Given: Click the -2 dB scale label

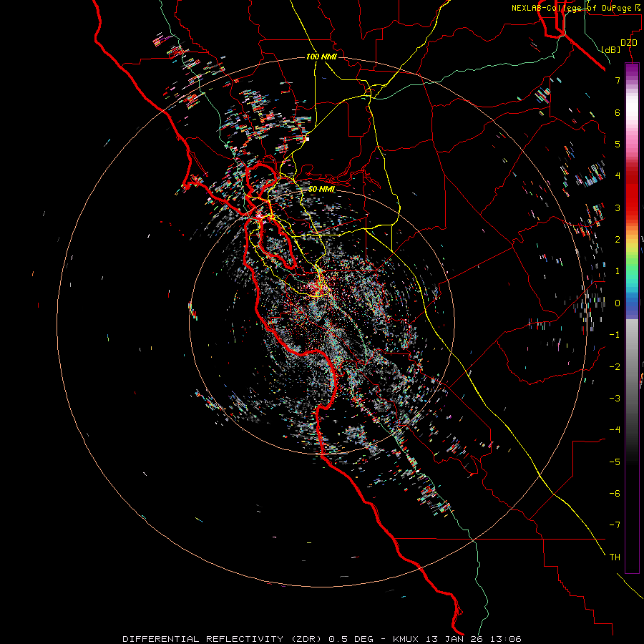Looking at the screenshot, I should pos(615,367).
